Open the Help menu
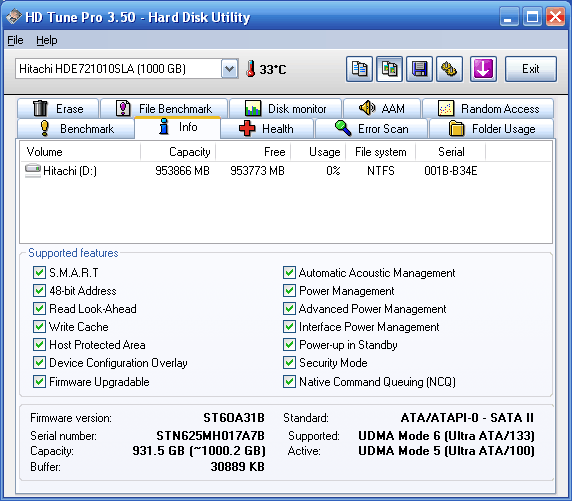The height and width of the screenshot is (501, 572). [47, 40]
